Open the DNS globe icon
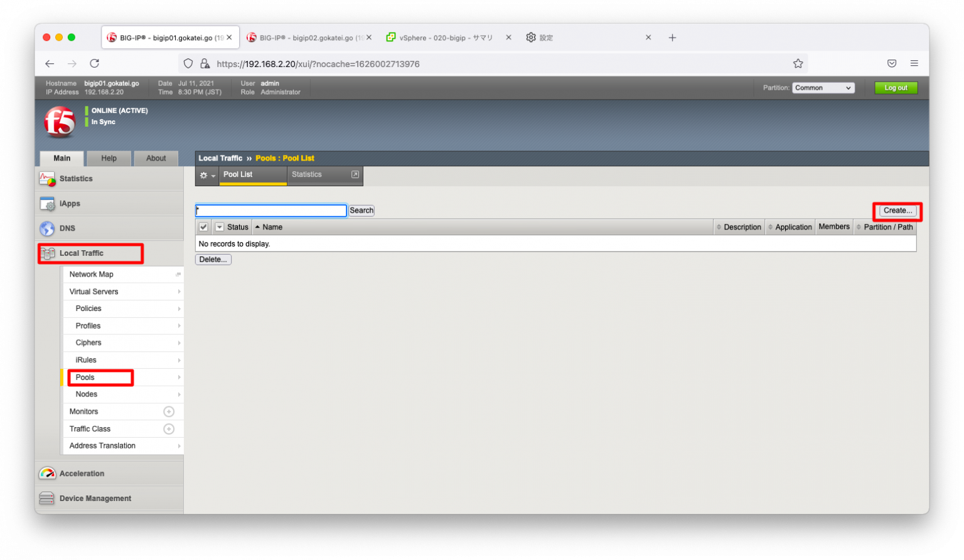Viewport: 964px width, 560px height. click(47, 228)
